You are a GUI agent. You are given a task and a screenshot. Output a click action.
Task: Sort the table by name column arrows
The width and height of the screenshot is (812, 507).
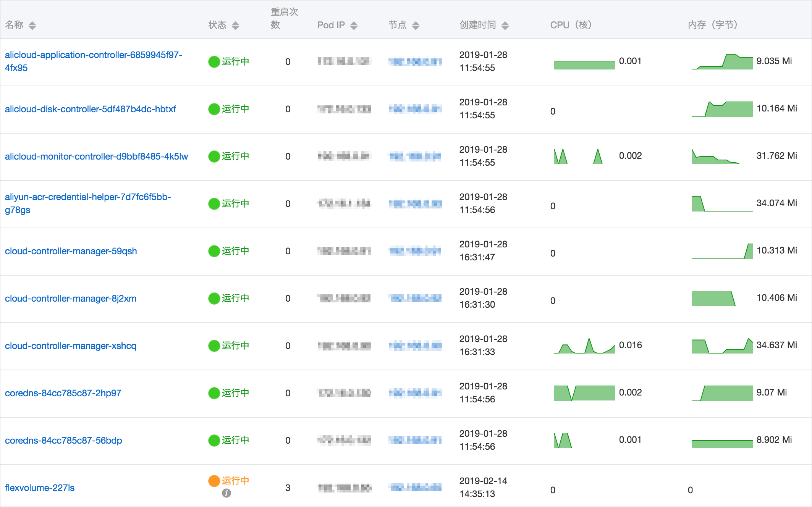[32, 26]
